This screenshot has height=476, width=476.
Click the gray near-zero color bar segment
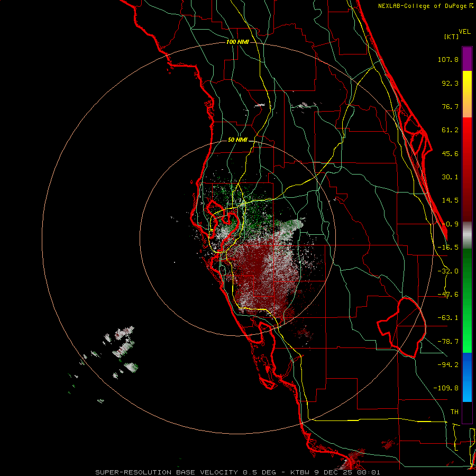pyautogui.click(x=467, y=235)
